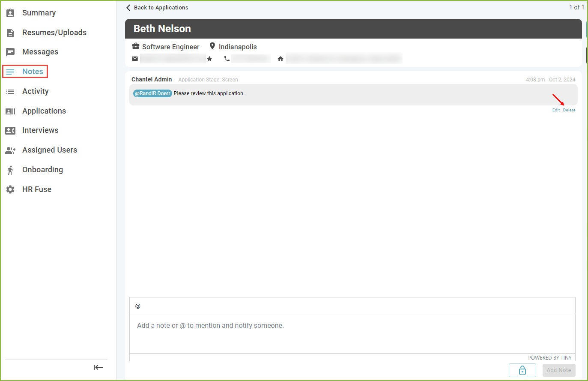
Task: Click the @ mention button in note toolbar
Action: (x=138, y=306)
